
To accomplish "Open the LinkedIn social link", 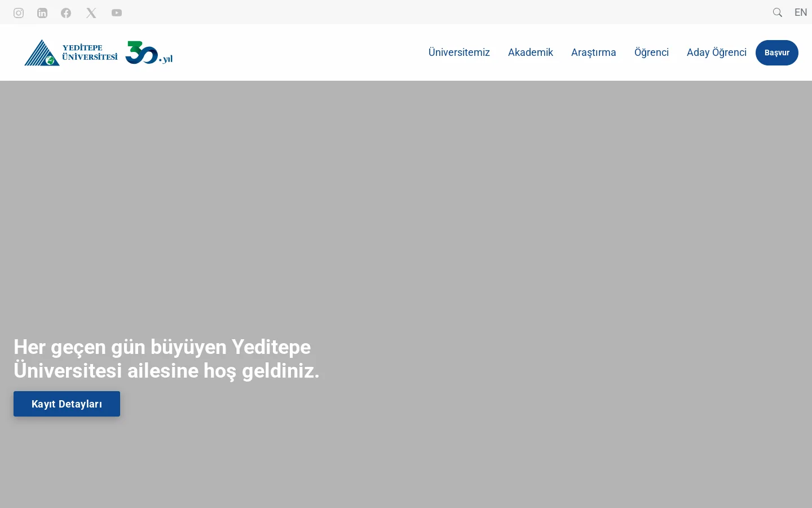I will coord(42,12).
